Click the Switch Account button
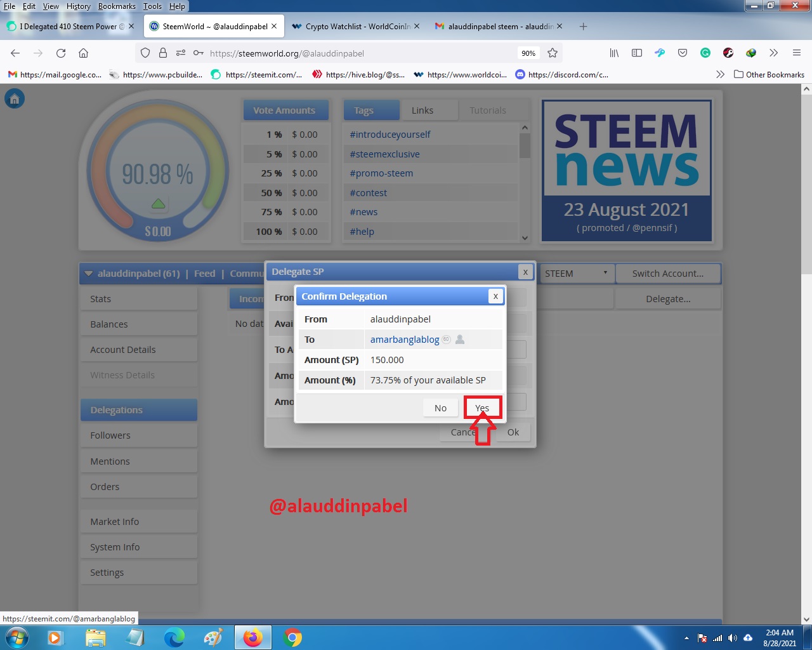The image size is (812, 650). pos(668,274)
